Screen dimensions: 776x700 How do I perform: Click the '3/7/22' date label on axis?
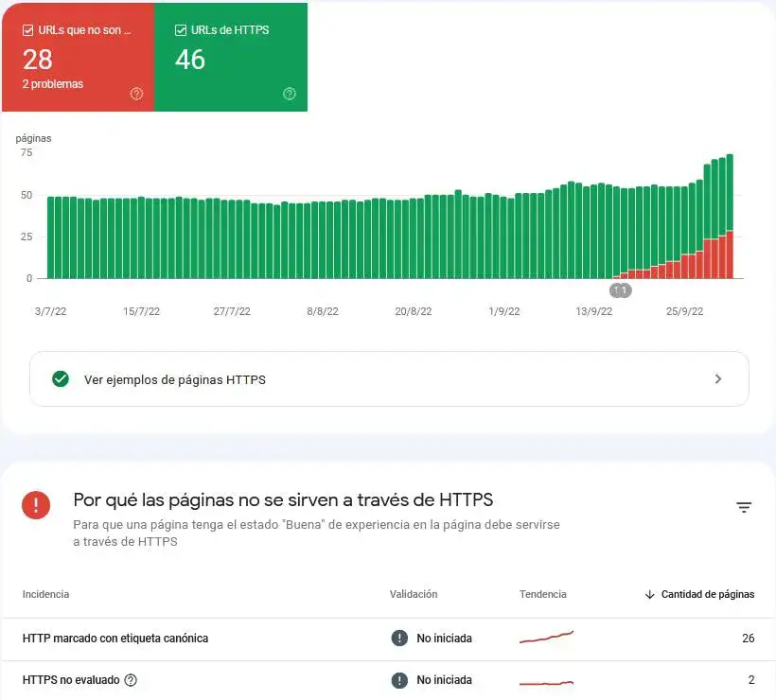50,311
